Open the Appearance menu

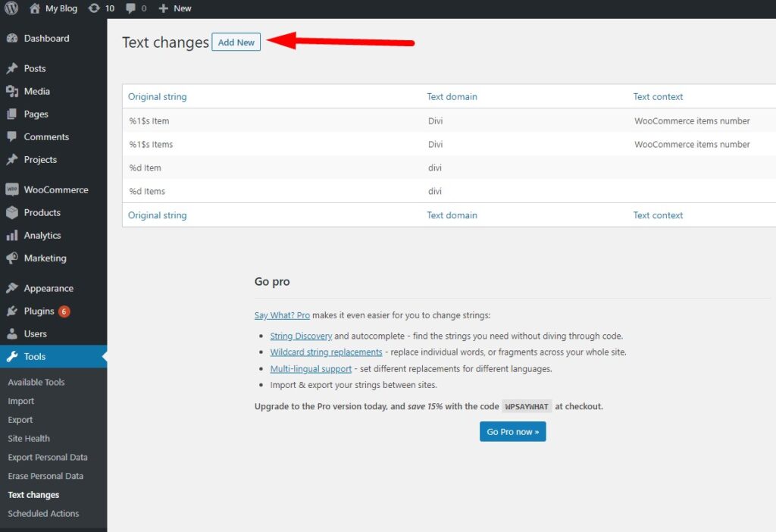[x=48, y=288]
